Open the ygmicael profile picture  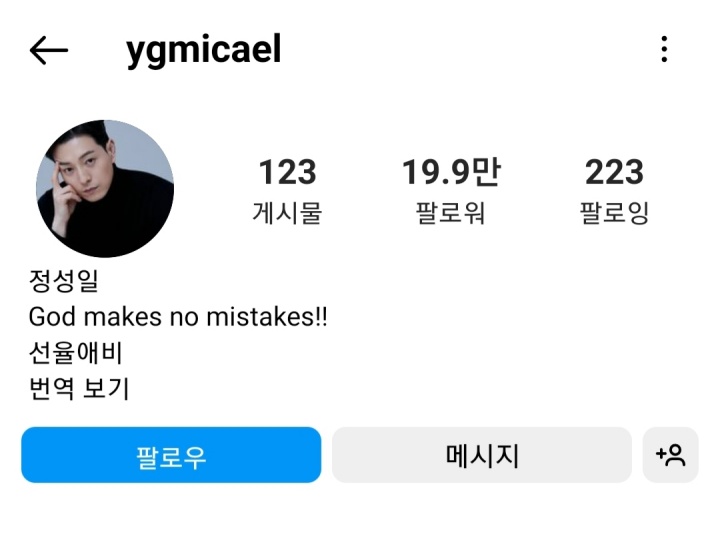coord(105,188)
